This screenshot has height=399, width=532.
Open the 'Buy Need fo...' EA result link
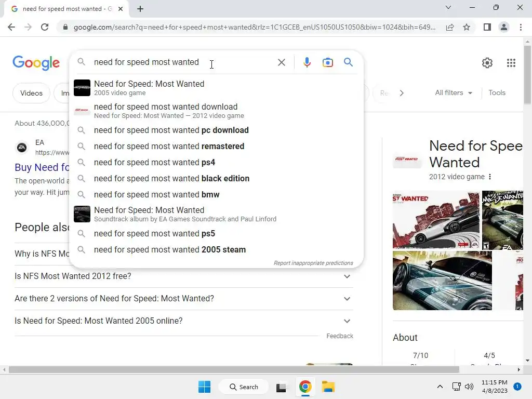[42, 167]
